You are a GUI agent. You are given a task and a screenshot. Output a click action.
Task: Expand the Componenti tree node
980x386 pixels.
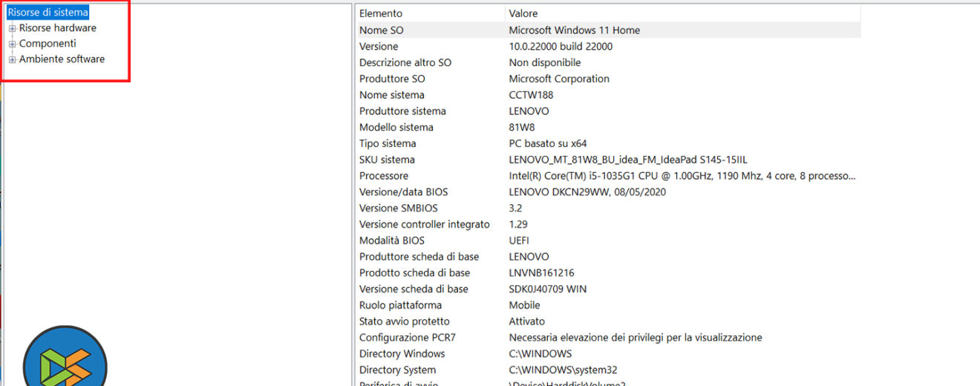[12, 44]
